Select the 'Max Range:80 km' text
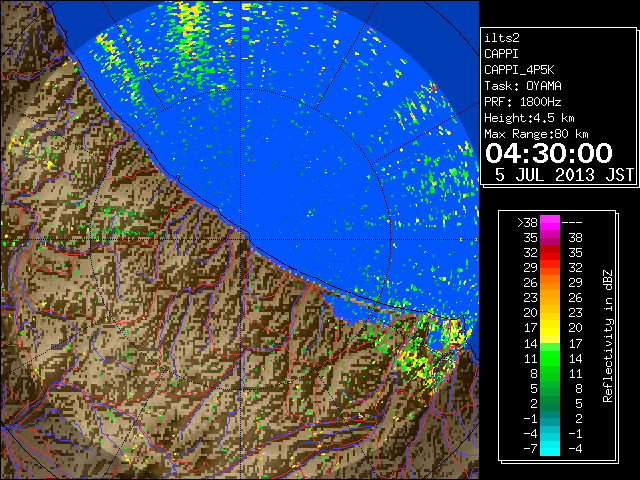 tap(536, 134)
